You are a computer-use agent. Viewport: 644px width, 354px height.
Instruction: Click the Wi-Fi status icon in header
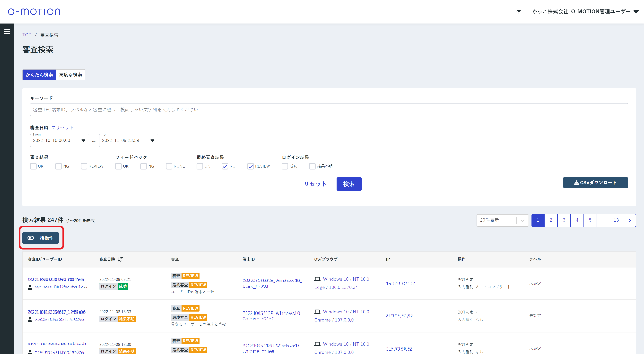(x=519, y=11)
